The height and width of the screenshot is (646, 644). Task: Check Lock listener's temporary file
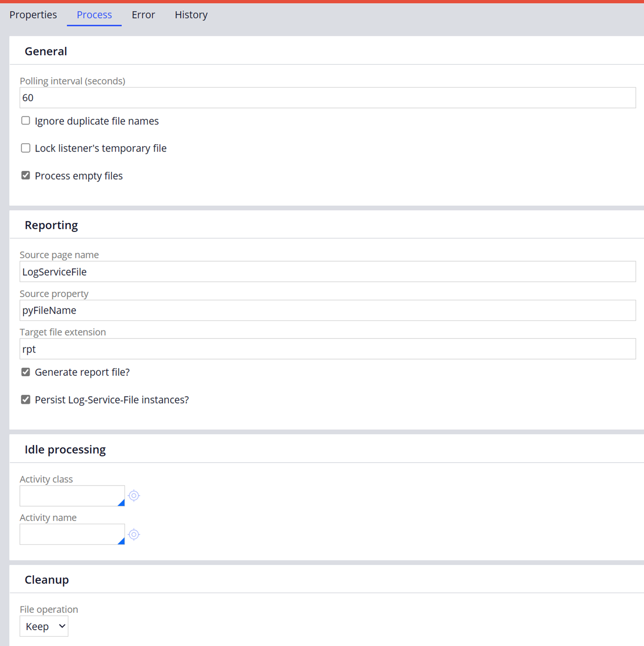pyautogui.click(x=26, y=148)
